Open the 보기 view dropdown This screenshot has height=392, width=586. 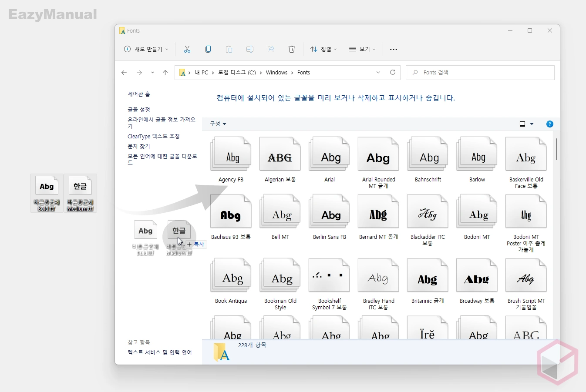coord(362,49)
